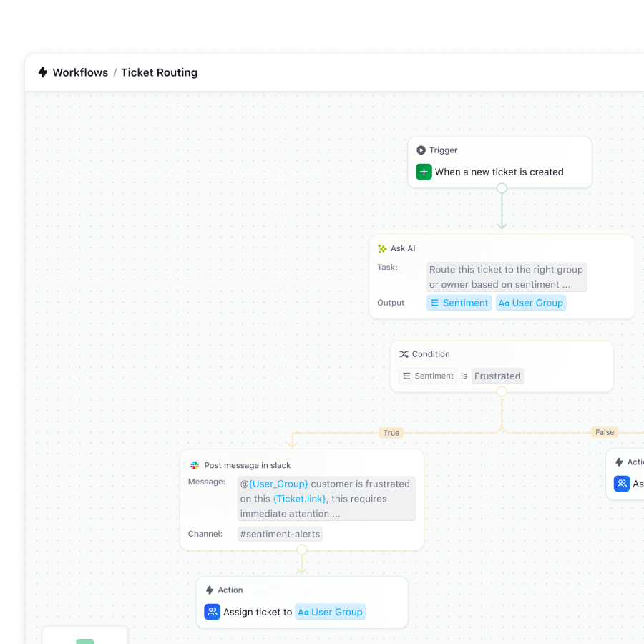
Task: Open the Sentiment field selector in the Condition
Action: coord(427,376)
